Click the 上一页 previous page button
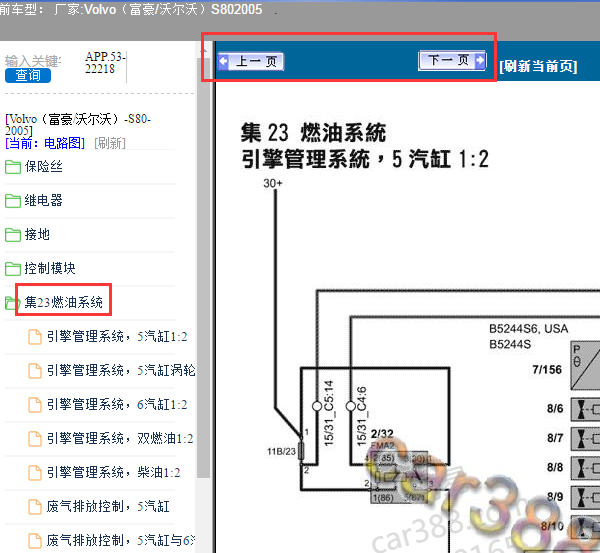 pyautogui.click(x=251, y=61)
